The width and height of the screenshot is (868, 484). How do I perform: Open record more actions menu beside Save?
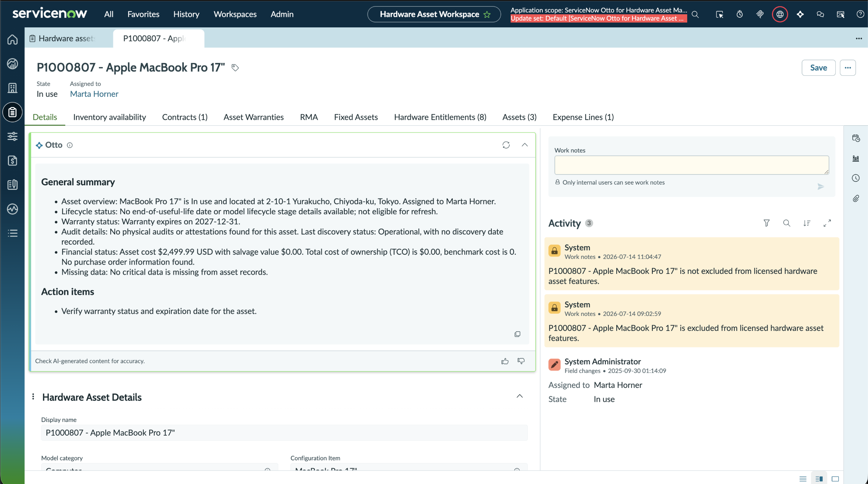click(x=848, y=68)
